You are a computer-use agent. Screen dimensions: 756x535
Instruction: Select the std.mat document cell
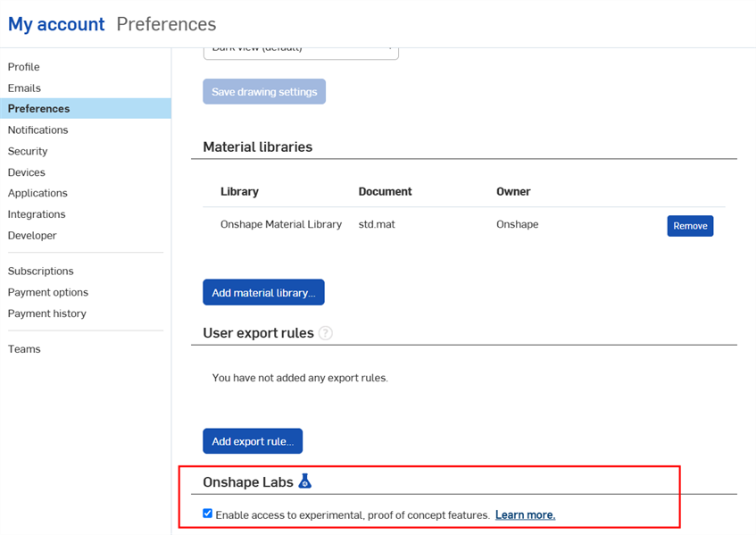pyautogui.click(x=377, y=224)
